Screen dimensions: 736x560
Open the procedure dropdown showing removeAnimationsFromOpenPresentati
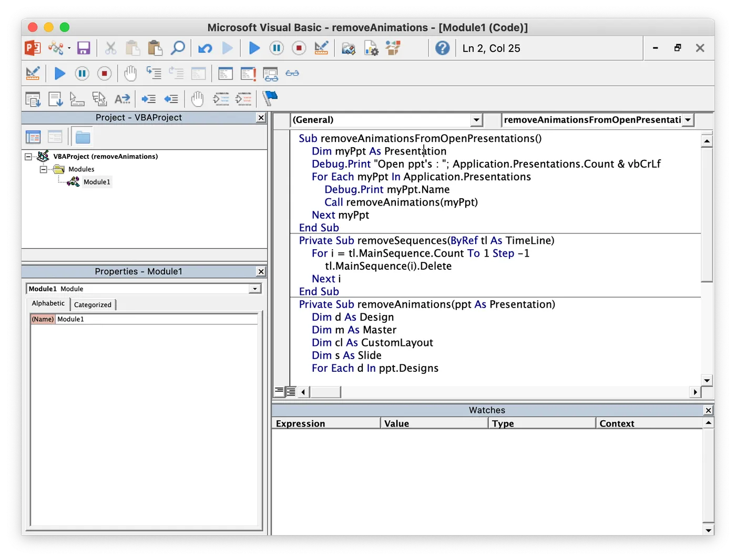(688, 120)
